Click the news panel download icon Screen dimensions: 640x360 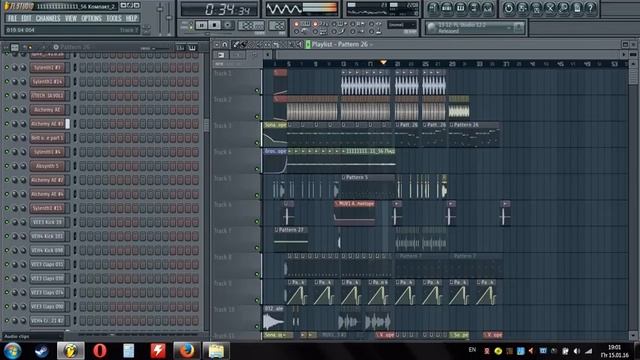point(519,28)
